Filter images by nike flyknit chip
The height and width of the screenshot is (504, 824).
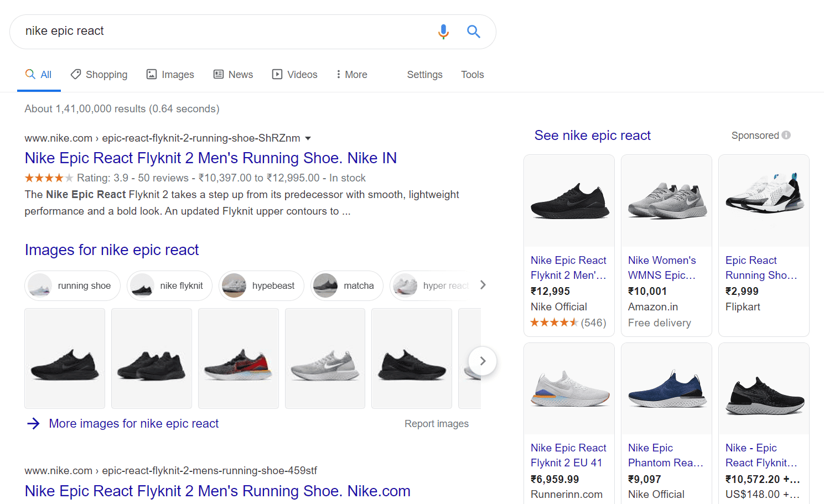tap(169, 285)
